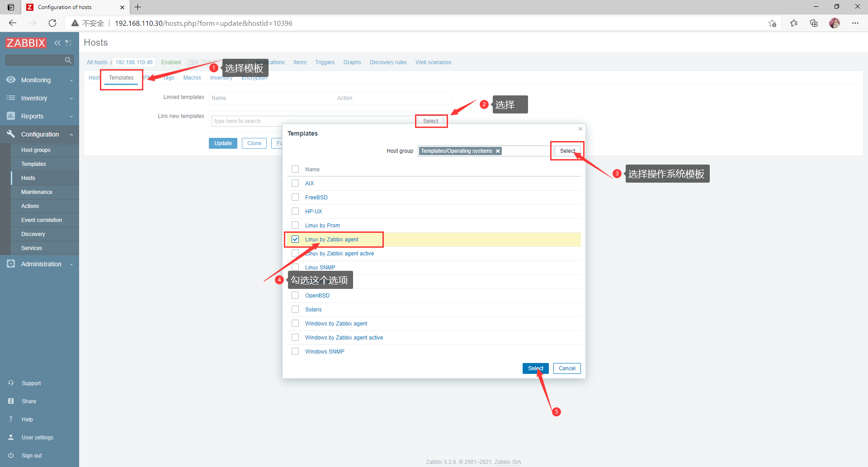Open browser favorites list icon
The height and width of the screenshot is (467, 868).
(x=794, y=23)
